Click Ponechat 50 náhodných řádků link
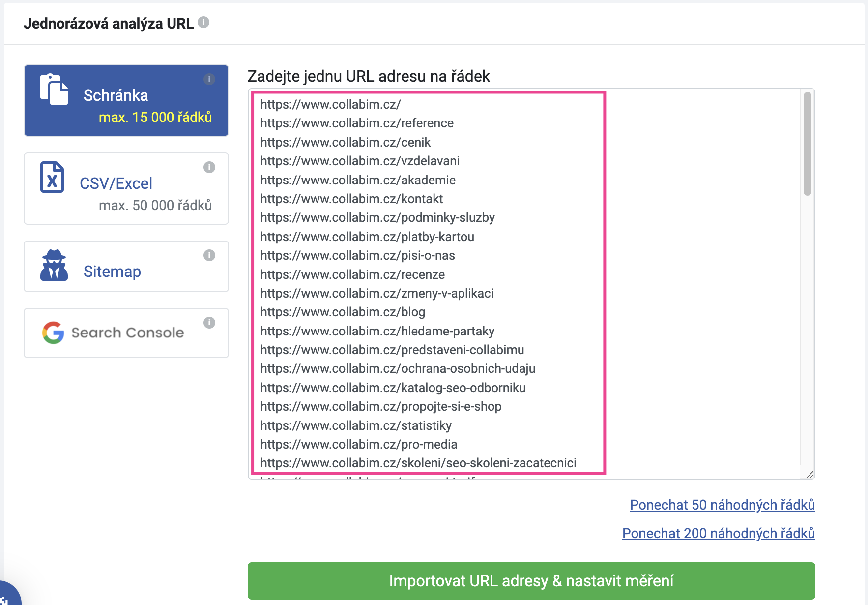Image resolution: width=868 pixels, height=605 pixels. pyautogui.click(x=723, y=505)
